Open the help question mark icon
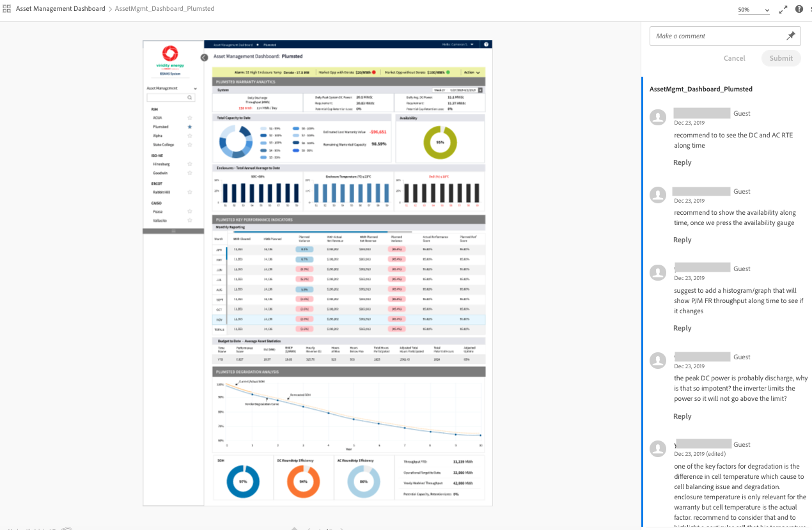Image resolution: width=812 pixels, height=530 pixels. point(799,9)
